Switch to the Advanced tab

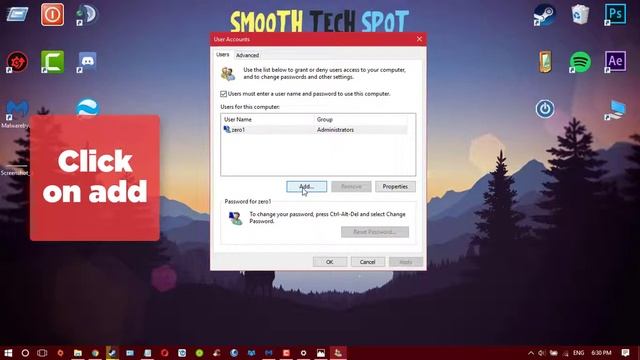pos(247,55)
